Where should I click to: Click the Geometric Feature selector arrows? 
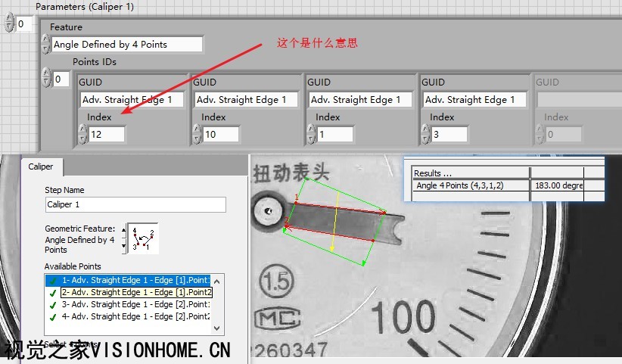pyautogui.click(x=124, y=237)
